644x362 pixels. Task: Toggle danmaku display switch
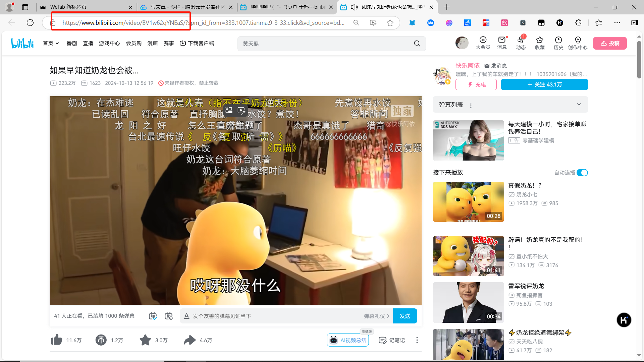(153, 316)
